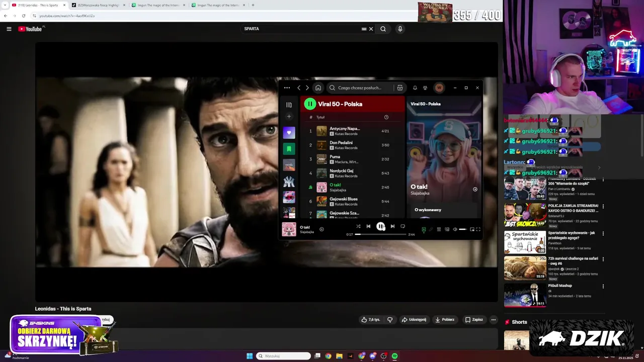Click Udostępnij share button
644x362 pixels.
tap(414, 320)
